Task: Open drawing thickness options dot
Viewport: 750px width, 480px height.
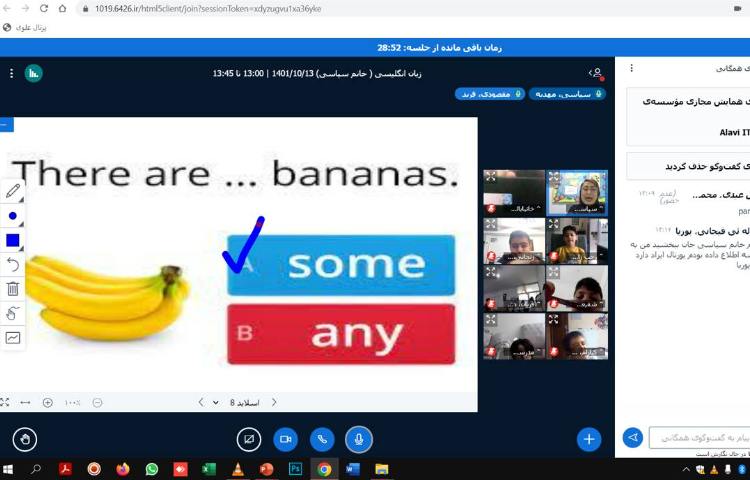Action: point(13,215)
